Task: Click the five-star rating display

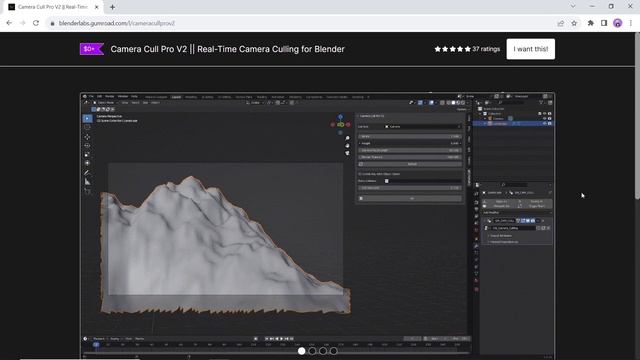Action: (453, 49)
